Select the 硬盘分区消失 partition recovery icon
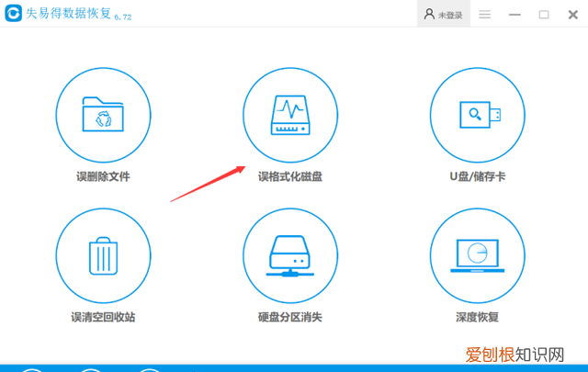The image size is (588, 372). click(x=290, y=255)
